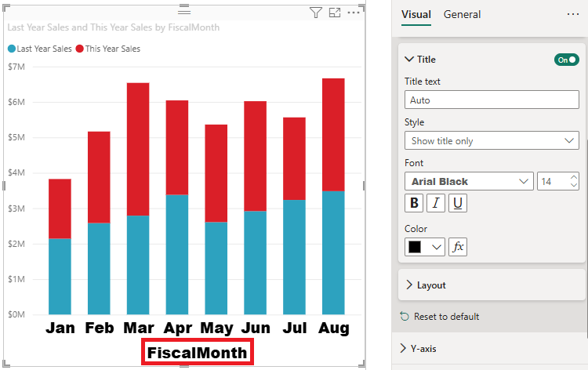
Task: Select the chart title text
Action: click(x=113, y=27)
